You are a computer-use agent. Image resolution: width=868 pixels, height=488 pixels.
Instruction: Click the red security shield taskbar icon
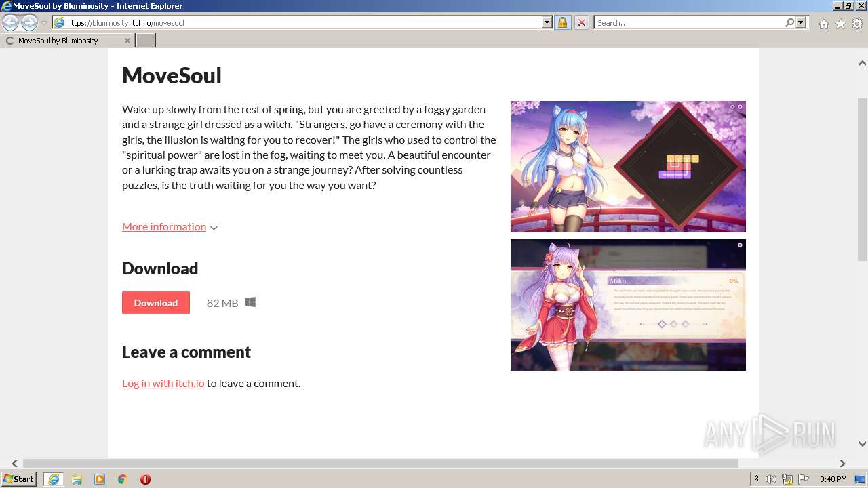click(145, 479)
